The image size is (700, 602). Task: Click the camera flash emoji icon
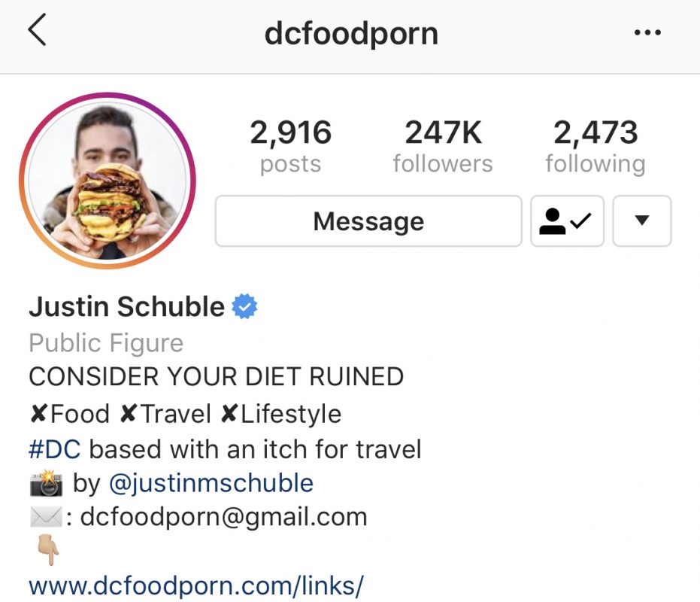pos(46,483)
